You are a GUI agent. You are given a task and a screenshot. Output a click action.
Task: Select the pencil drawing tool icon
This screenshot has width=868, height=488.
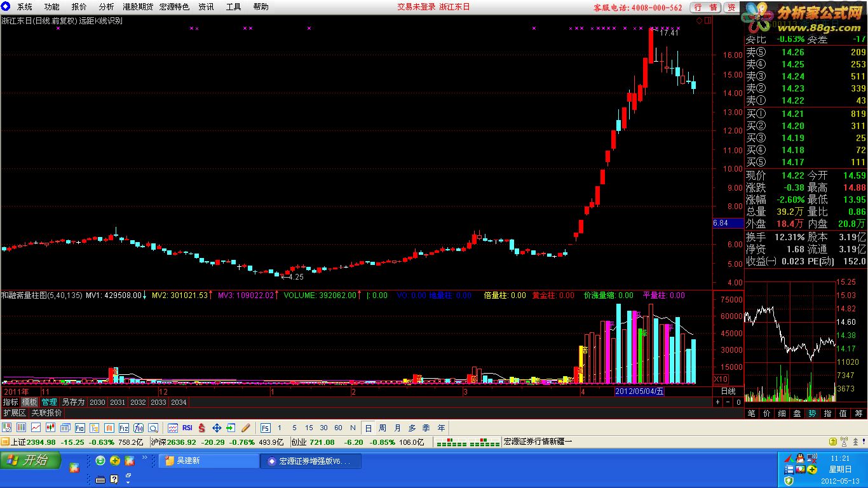pos(246,428)
